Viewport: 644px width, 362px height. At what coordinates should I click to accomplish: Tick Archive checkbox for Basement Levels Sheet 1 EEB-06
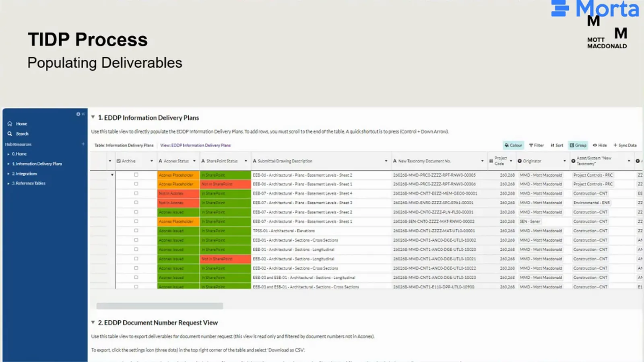[136, 184]
